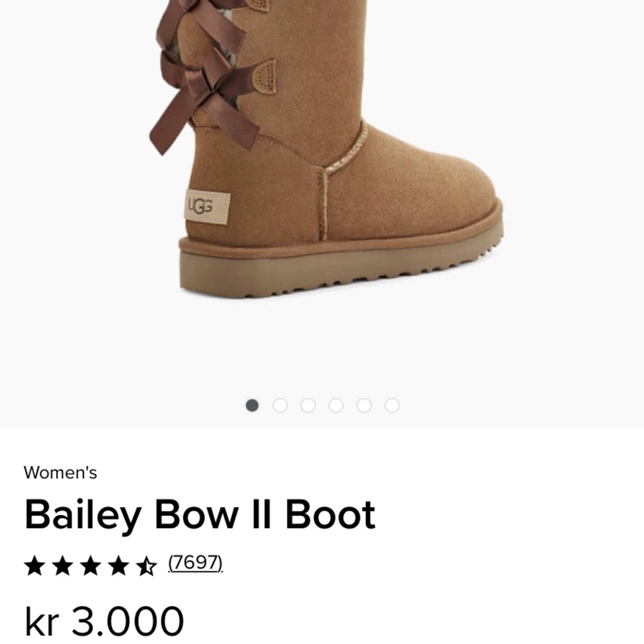This screenshot has height=644, width=644.
Task: Jump to the fifth carousel dot
Action: [364, 405]
